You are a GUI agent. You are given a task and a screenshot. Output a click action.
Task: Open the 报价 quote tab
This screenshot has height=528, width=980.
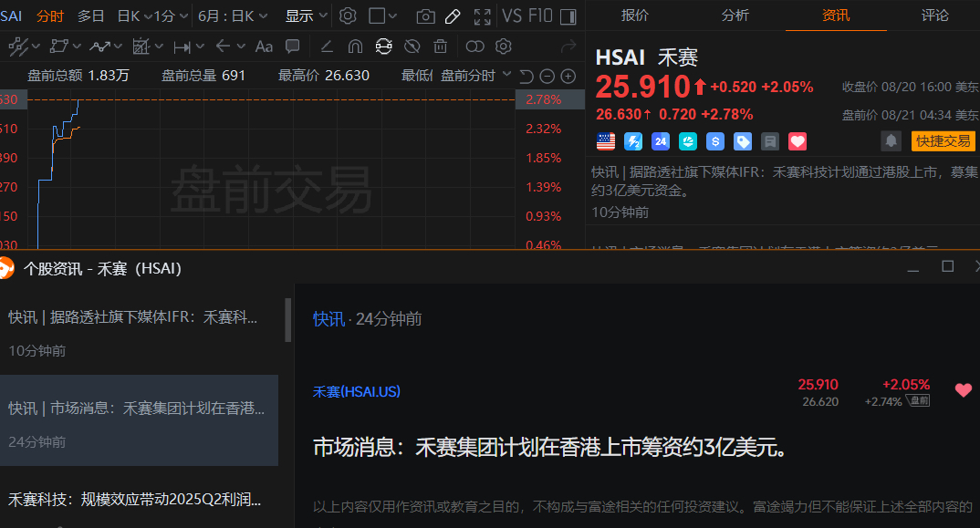click(635, 16)
